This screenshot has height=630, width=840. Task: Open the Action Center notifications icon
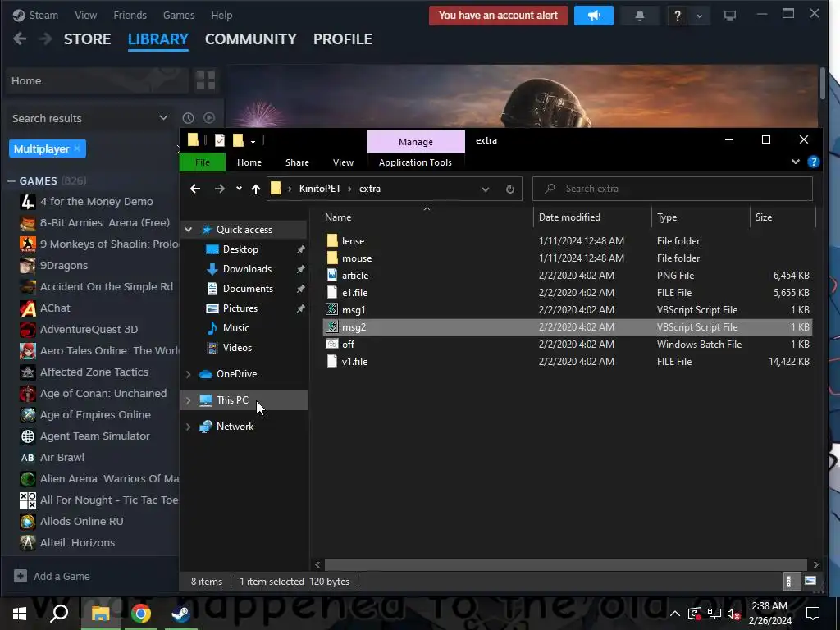click(813, 614)
